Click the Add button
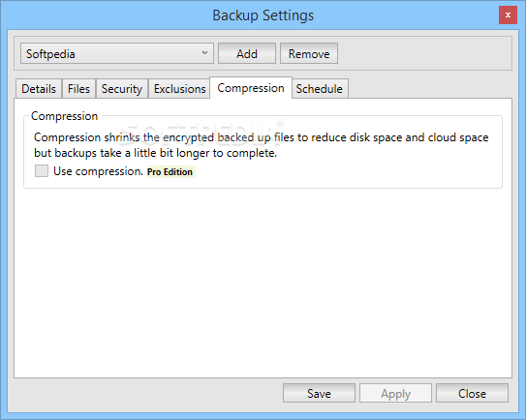Image resolution: width=526 pixels, height=420 pixels. [x=247, y=53]
